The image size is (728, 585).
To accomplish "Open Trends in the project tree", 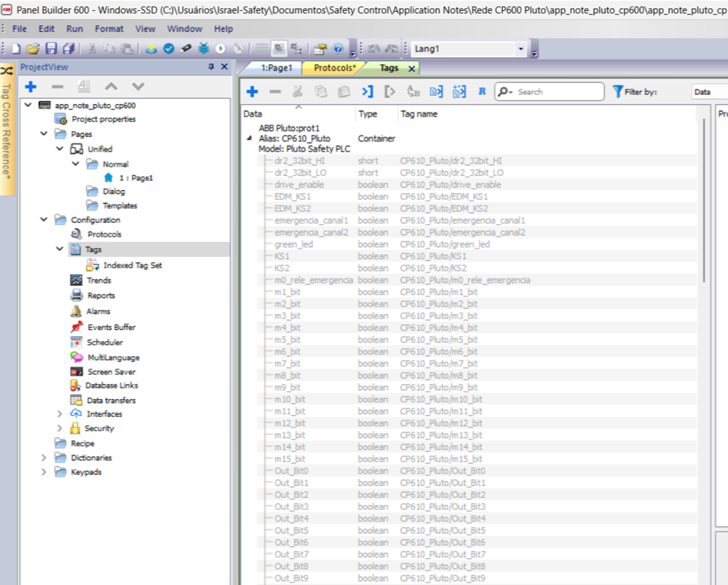I will point(98,280).
